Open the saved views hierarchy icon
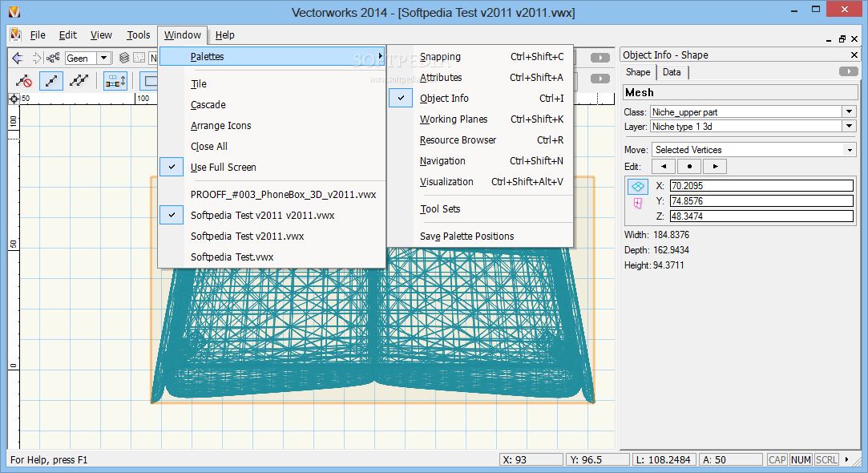The image size is (868, 473). pos(53,58)
